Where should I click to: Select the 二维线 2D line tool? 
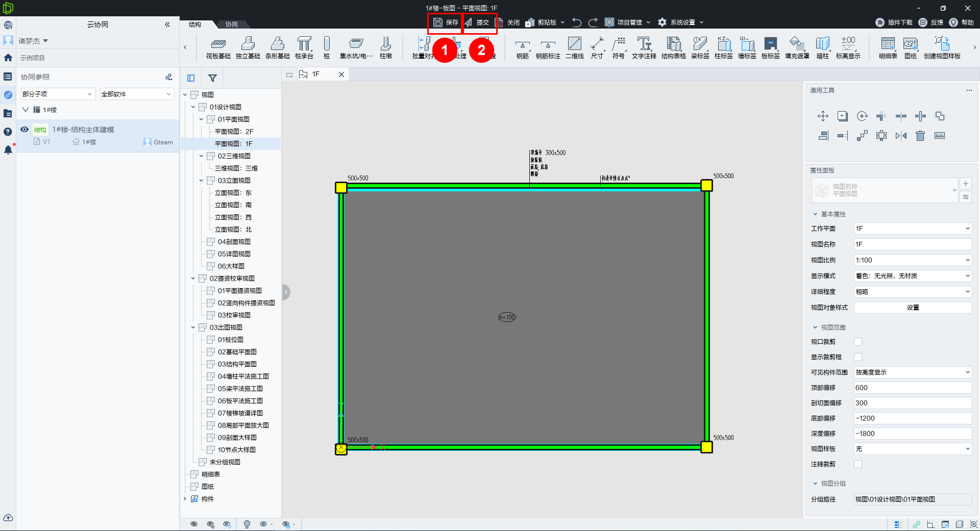pyautogui.click(x=575, y=48)
